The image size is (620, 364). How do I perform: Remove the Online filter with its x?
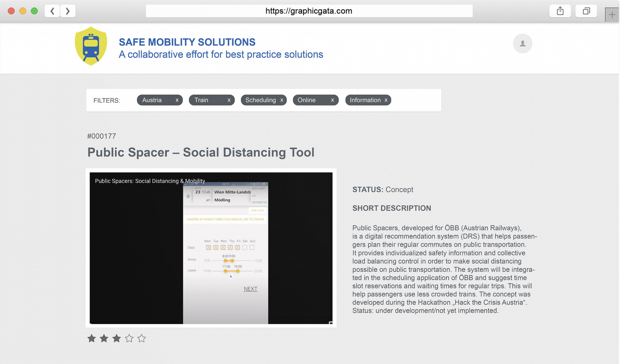tap(332, 100)
